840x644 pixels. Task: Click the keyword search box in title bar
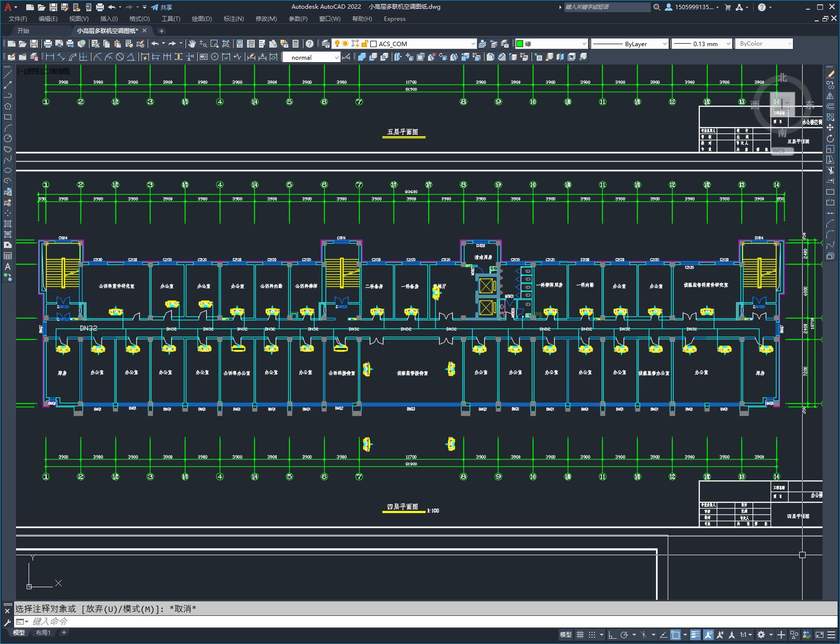[607, 7]
